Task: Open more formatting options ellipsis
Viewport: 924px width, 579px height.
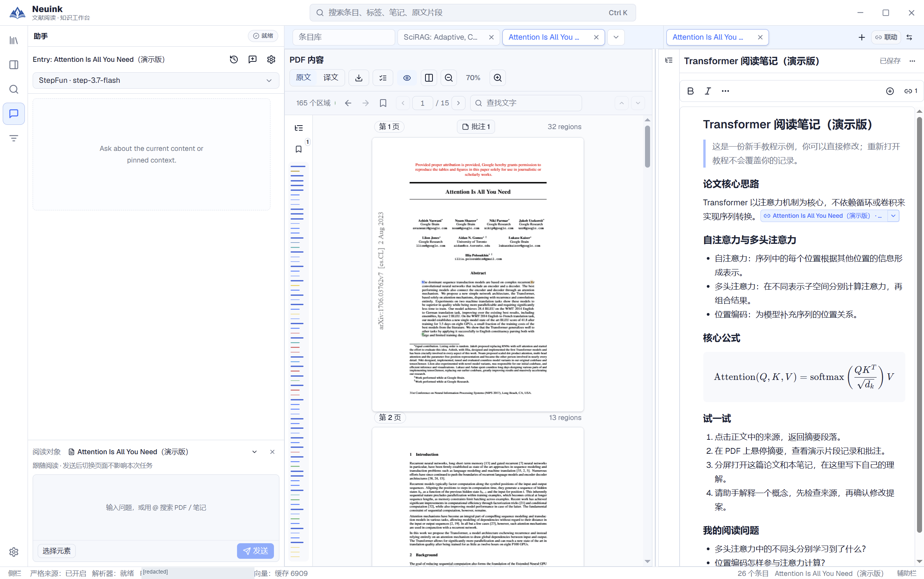Action: [x=725, y=91]
